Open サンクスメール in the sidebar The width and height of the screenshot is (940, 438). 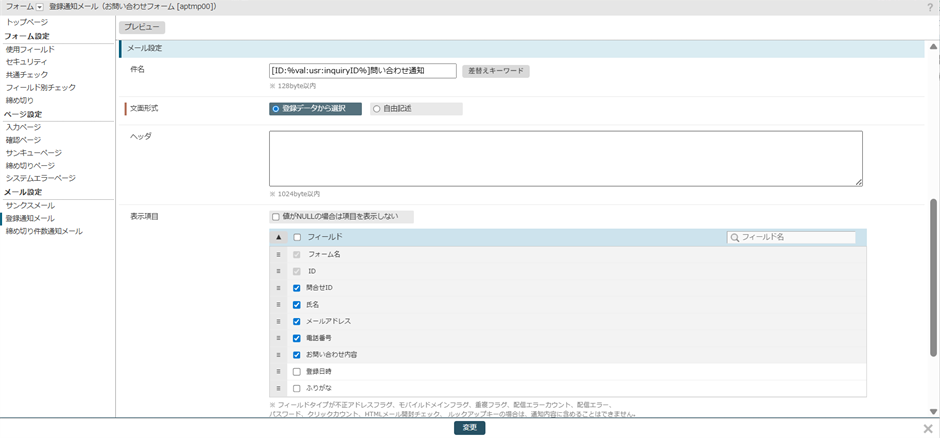pyautogui.click(x=30, y=206)
